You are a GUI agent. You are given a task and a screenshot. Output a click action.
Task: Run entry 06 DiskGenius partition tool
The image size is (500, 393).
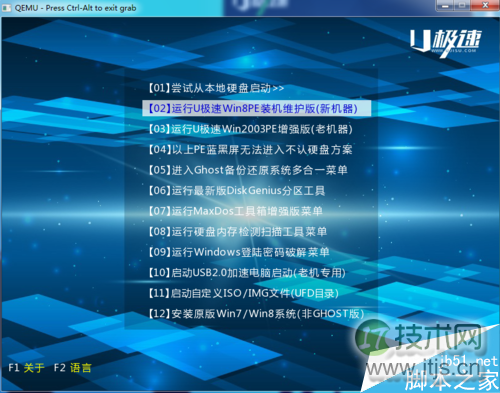237,191
